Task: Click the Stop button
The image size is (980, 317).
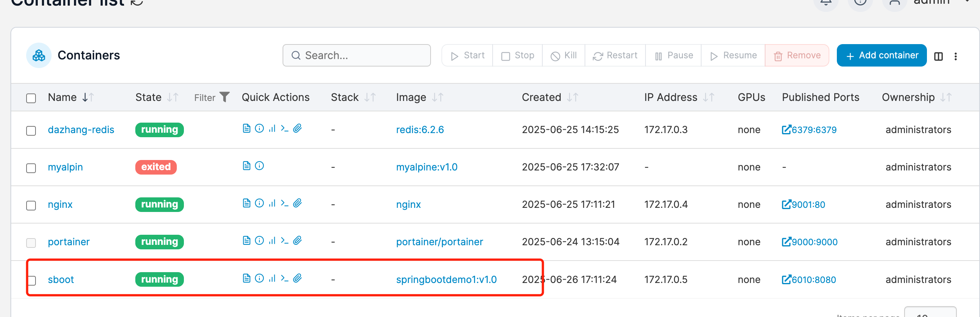Action: [x=517, y=56]
